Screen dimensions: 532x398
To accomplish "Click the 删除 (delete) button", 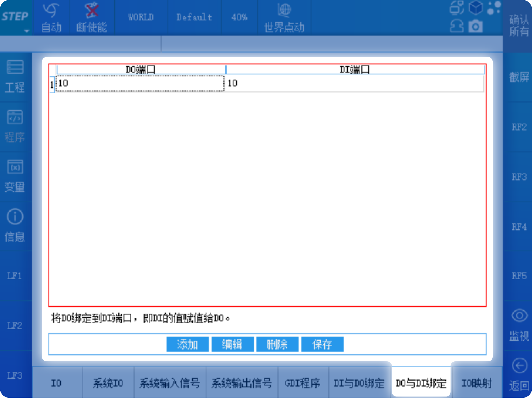I will click(x=277, y=344).
